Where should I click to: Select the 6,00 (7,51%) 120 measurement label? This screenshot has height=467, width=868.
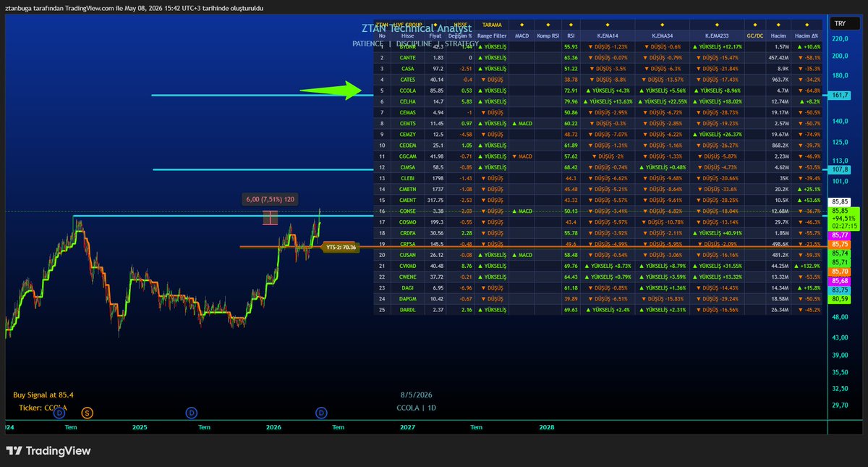pyautogui.click(x=269, y=199)
